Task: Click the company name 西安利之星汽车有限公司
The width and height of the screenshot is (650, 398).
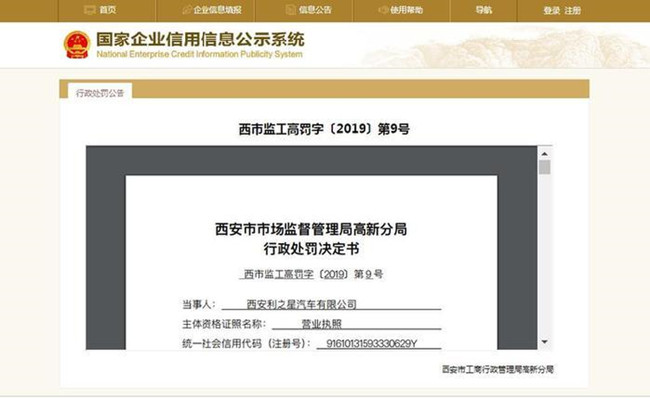Action: [301, 304]
